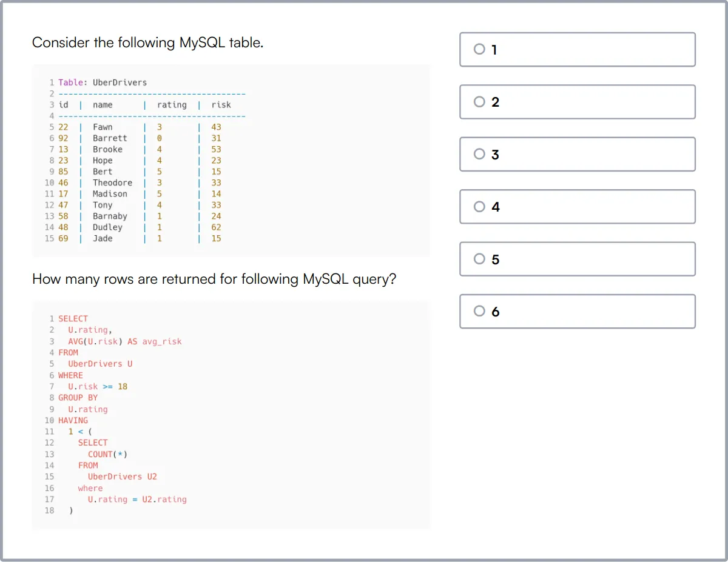The height and width of the screenshot is (562, 728).
Task: Click 'U.rating = U2.rating' condition
Action: coord(137,500)
